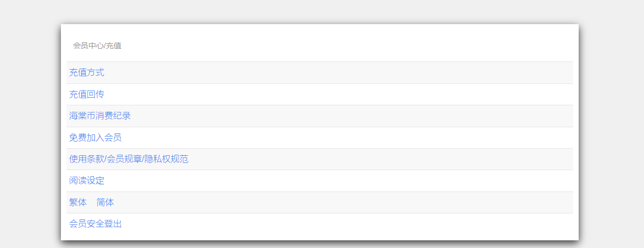The width and height of the screenshot is (644, 248).
Task: Switch language to 简体
Action: pyautogui.click(x=105, y=202)
